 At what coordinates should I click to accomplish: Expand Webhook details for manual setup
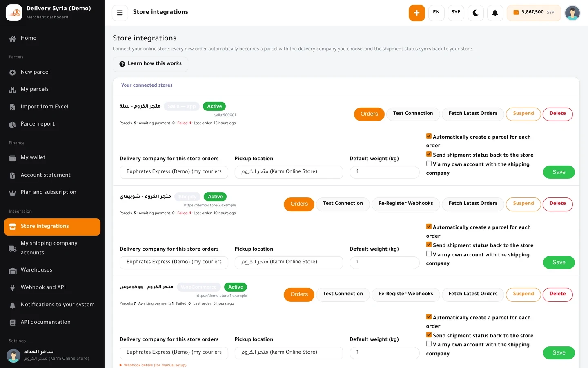point(153,365)
